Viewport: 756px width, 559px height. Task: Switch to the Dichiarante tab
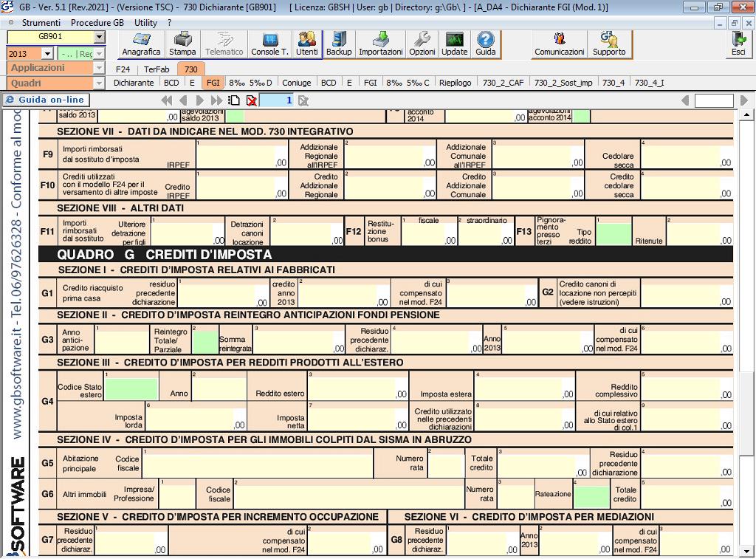point(134,83)
